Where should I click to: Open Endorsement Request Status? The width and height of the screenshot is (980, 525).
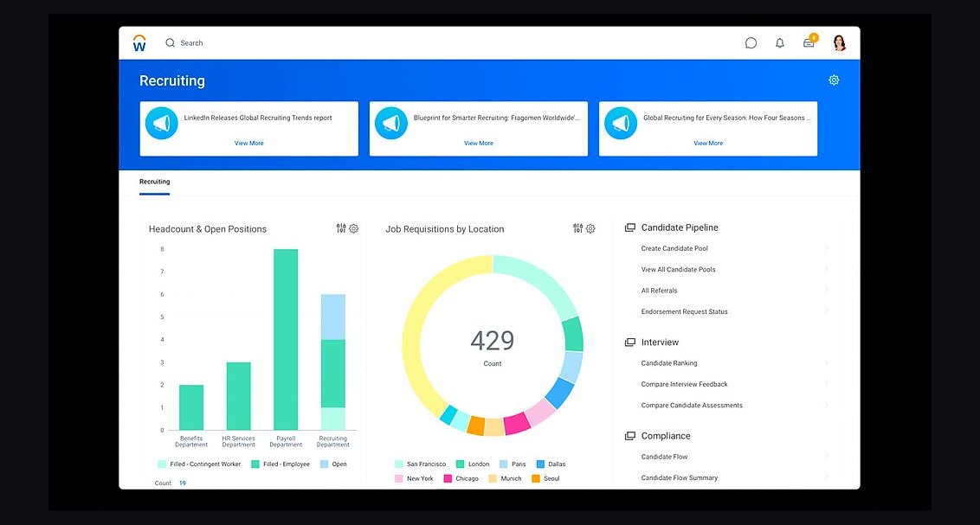(x=685, y=311)
